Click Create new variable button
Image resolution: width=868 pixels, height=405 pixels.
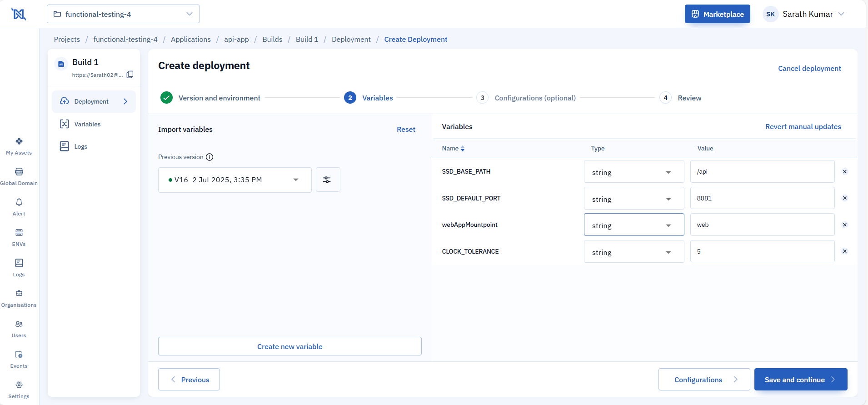[290, 346]
